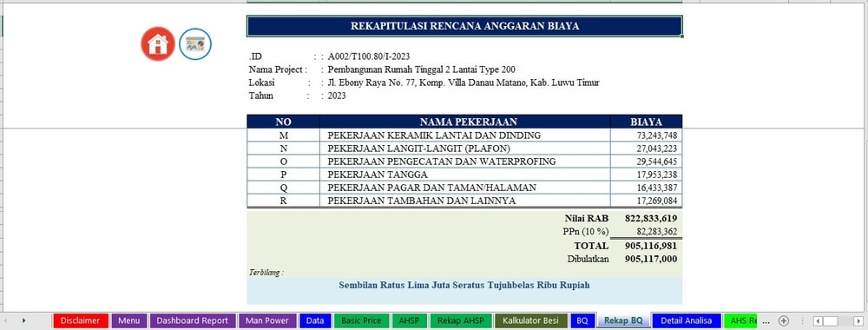
Task: Select row letter O cell
Action: point(283,162)
